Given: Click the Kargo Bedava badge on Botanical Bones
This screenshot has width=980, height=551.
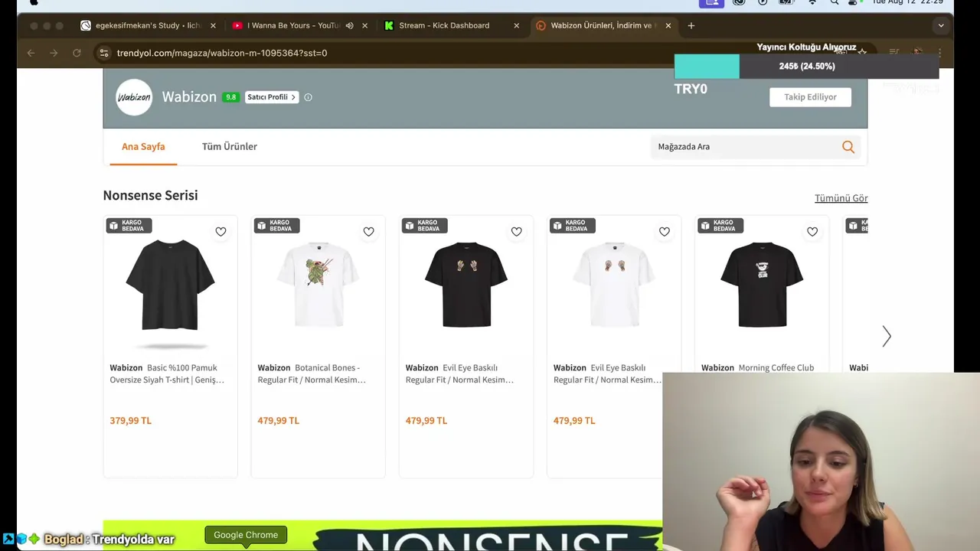Looking at the screenshot, I should pyautogui.click(x=277, y=226).
